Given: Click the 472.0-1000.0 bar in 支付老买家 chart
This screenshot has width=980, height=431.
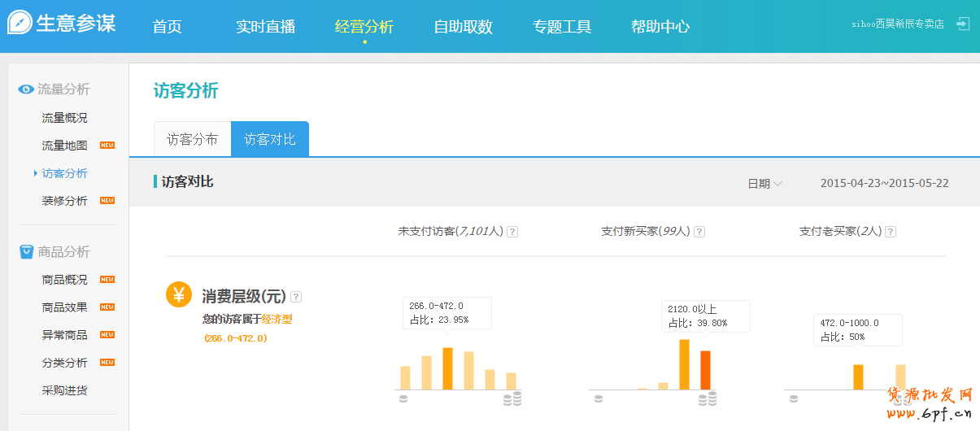Looking at the screenshot, I should point(858,377).
